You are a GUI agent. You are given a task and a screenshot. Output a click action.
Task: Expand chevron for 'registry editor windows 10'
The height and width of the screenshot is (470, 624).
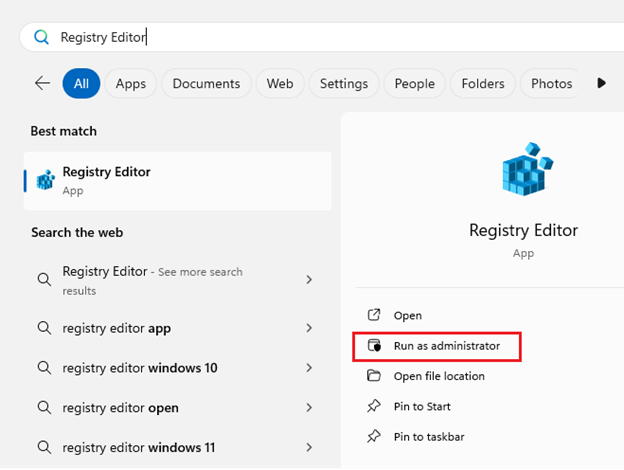click(x=309, y=368)
